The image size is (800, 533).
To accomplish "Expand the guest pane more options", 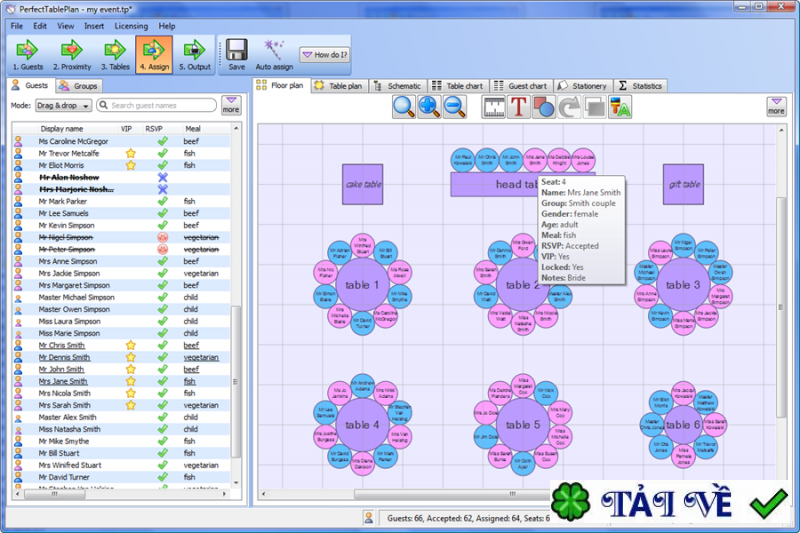I will pos(231,105).
